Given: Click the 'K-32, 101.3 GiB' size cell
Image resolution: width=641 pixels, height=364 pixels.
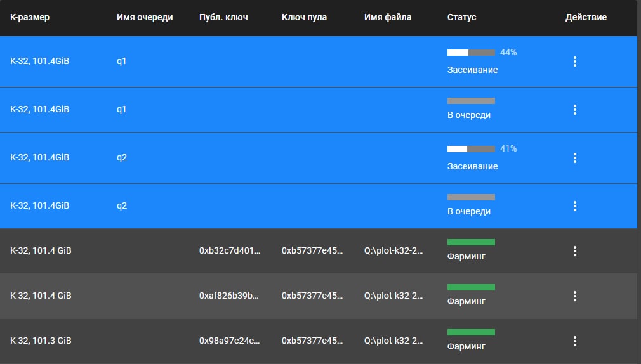Looking at the screenshot, I should [41, 341].
